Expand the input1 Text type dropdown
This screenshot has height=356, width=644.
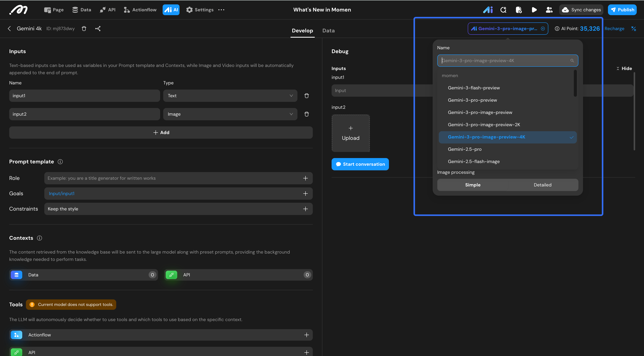click(230, 96)
